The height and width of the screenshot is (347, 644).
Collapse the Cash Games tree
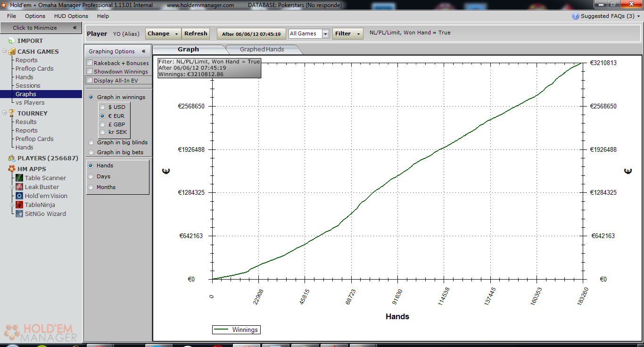tap(5, 51)
